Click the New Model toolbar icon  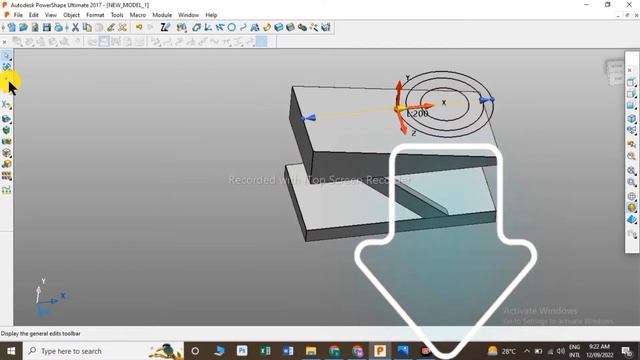pyautogui.click(x=12, y=27)
